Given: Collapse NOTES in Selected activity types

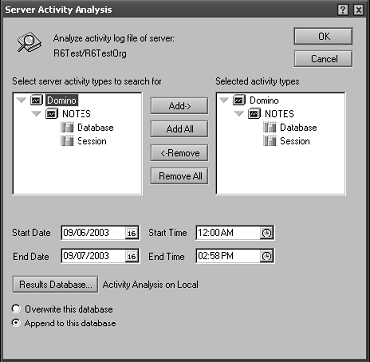Looking at the screenshot, I should tap(239, 114).
